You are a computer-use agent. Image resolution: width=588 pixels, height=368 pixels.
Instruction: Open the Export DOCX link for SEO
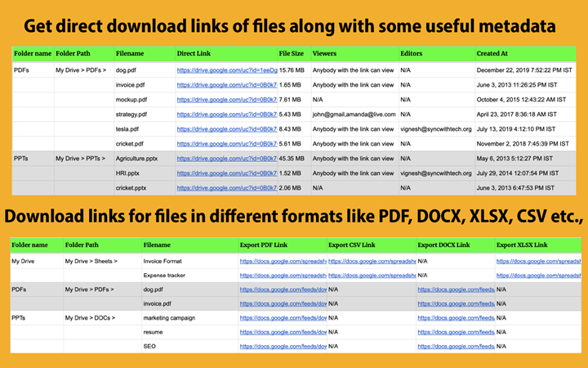(x=456, y=346)
